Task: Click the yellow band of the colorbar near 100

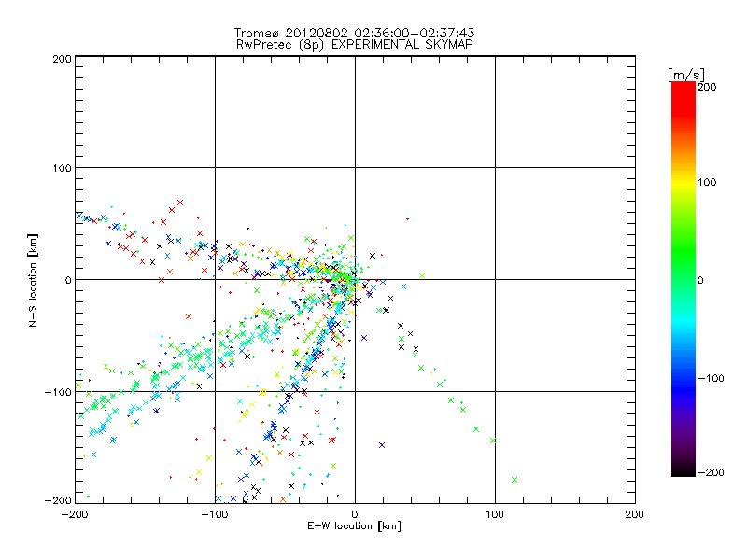Action: pos(684,182)
